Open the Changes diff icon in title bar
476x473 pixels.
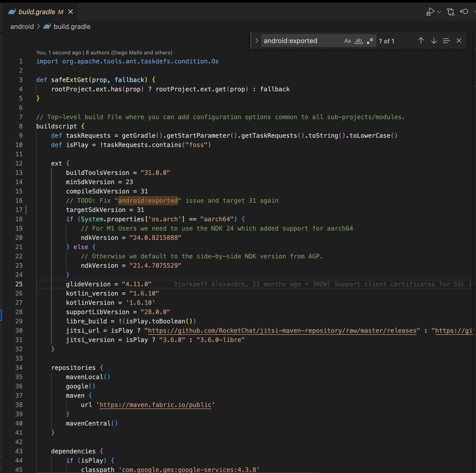[450, 12]
